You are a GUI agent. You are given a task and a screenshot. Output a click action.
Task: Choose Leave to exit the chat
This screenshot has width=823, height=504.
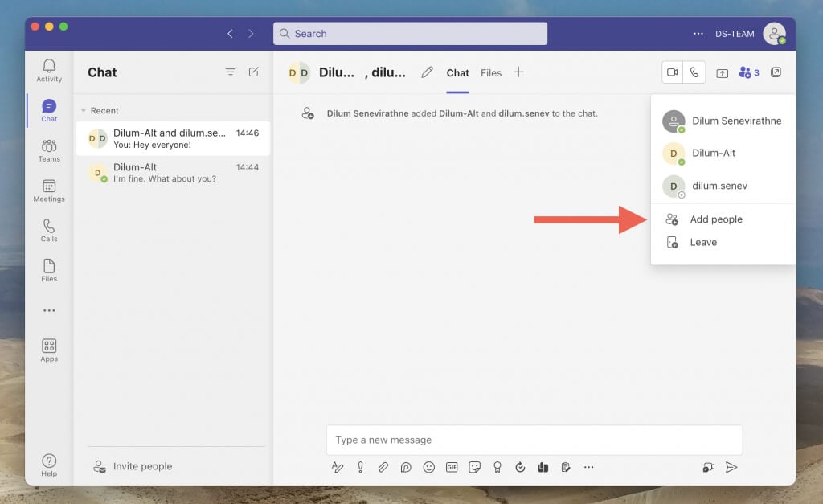pos(703,242)
